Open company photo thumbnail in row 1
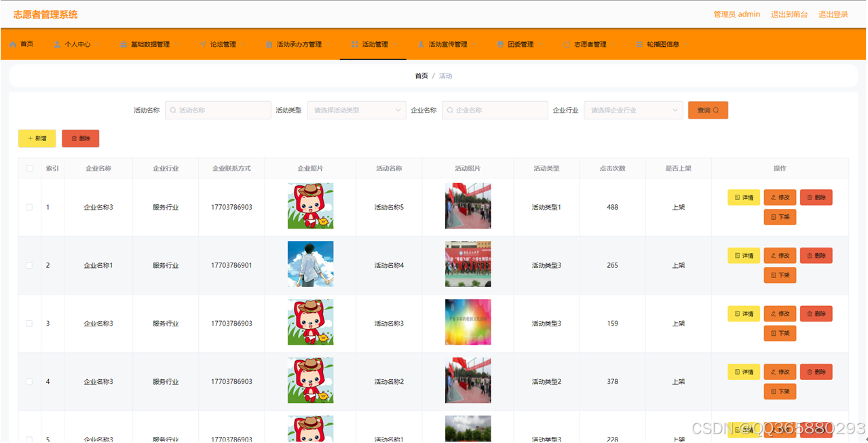Screen dimensions: 868x443 tap(310, 206)
